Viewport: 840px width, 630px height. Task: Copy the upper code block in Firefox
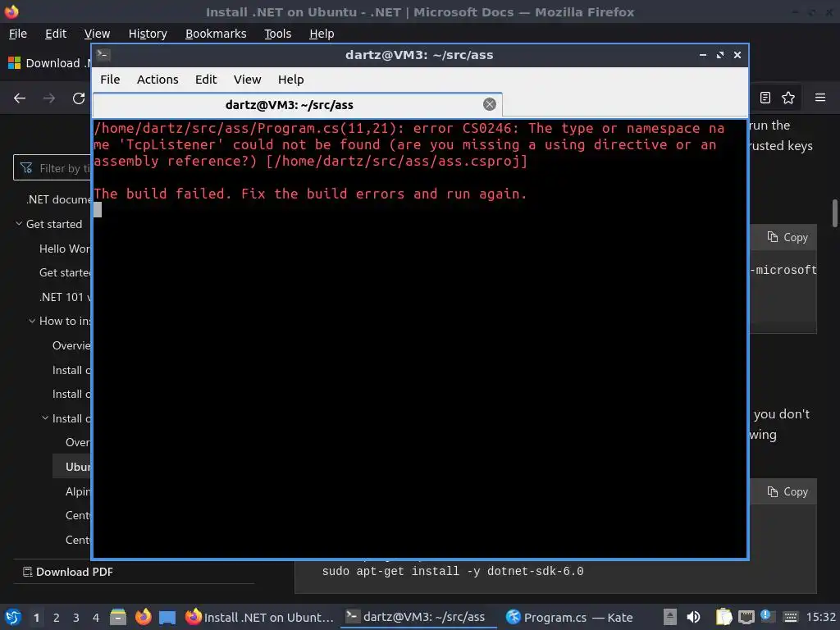click(x=787, y=237)
